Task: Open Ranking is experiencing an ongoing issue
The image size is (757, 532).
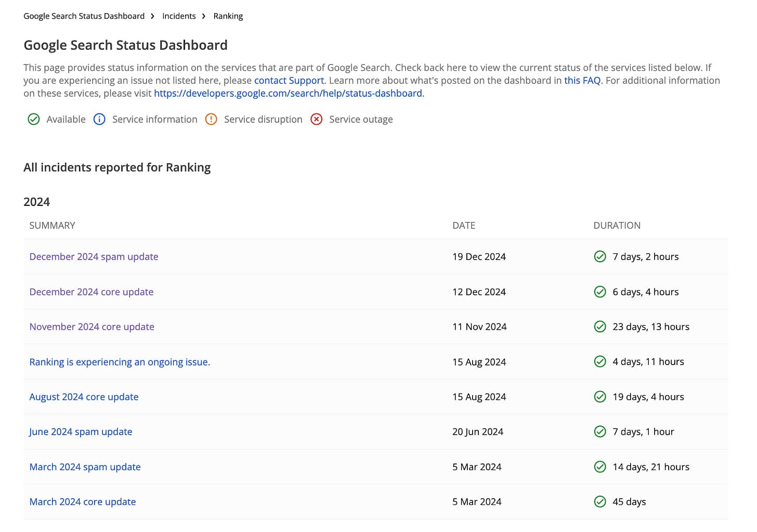Action: (120, 362)
